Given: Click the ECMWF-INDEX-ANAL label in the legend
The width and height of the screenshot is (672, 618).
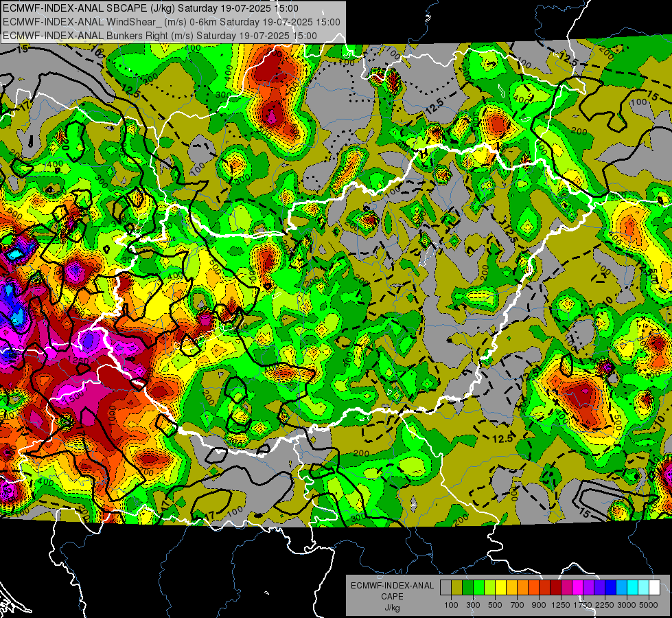Looking at the screenshot, I should coord(393,586).
